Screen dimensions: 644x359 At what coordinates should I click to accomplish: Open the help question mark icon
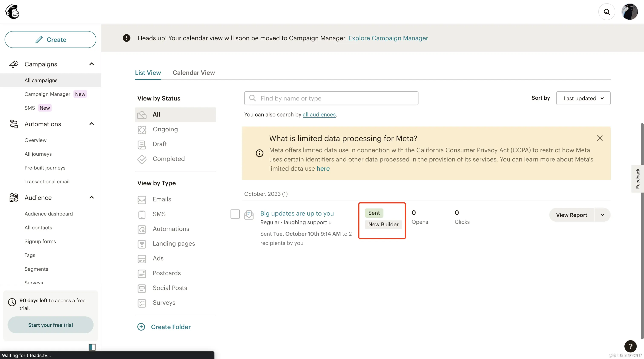630,346
